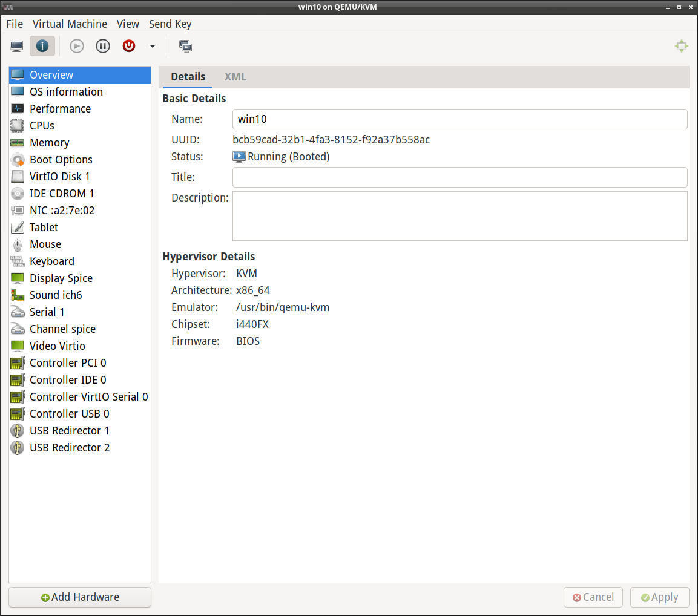
Task: Select USB Redirector 2
Action: (x=80, y=447)
